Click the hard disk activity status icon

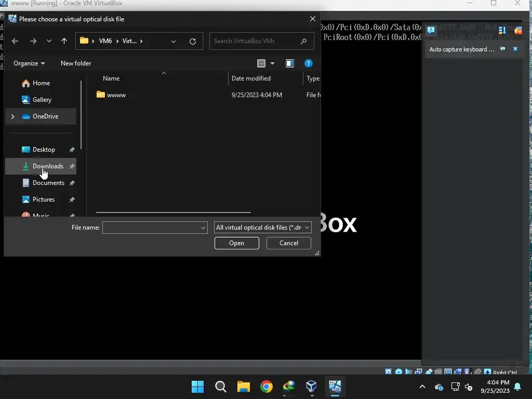tap(388, 372)
